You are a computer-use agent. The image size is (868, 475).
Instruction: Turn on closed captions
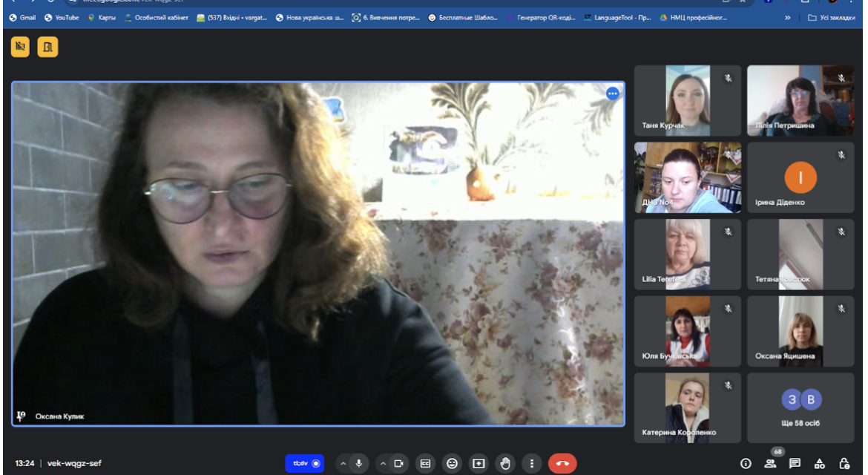pos(425,463)
